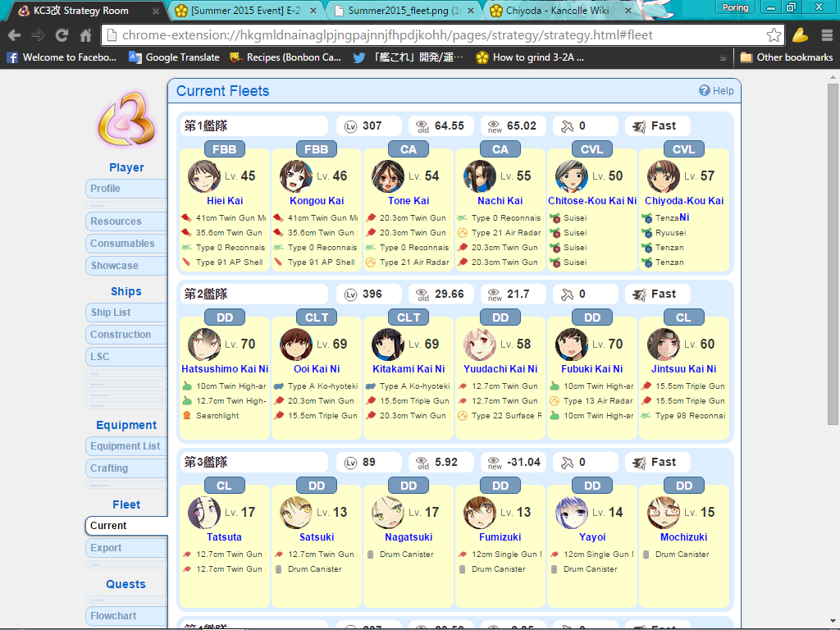The image size is (840, 630).
Task: Go to the browser home page icon
Action: [85, 35]
